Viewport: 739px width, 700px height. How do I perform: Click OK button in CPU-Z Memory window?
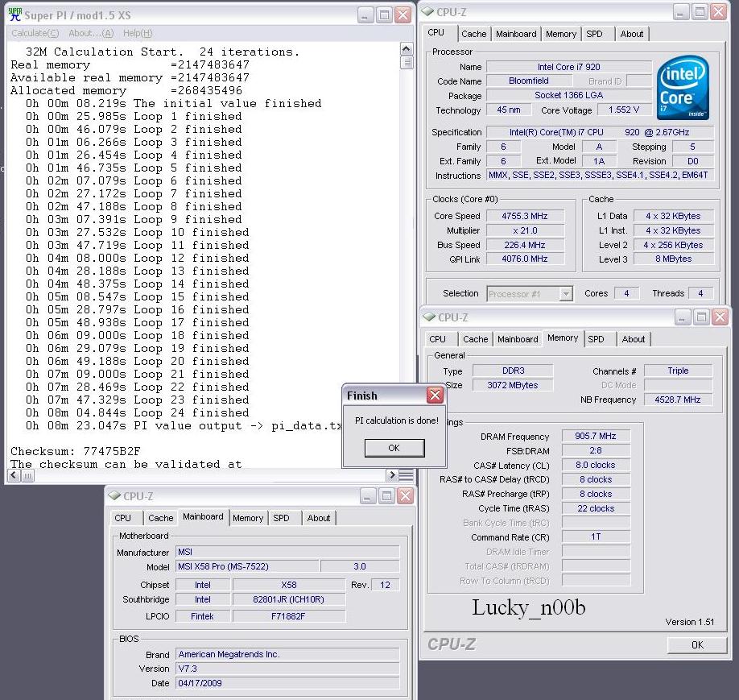point(697,644)
